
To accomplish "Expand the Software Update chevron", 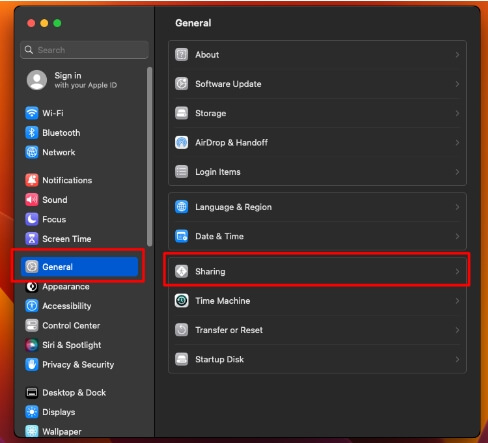I will pyautogui.click(x=457, y=84).
